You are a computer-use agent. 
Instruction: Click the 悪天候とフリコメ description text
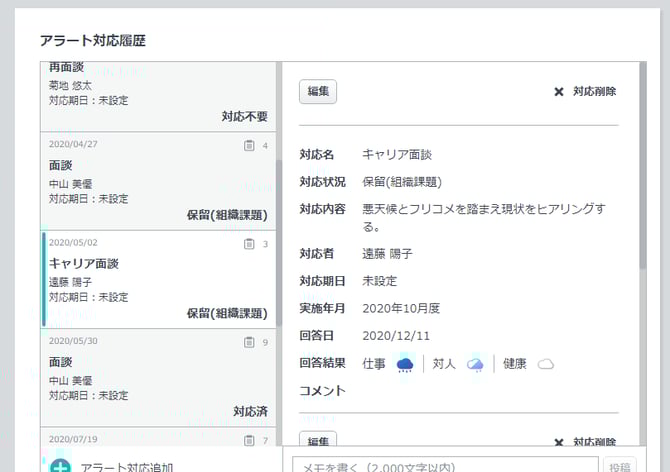pyautogui.click(x=484, y=217)
